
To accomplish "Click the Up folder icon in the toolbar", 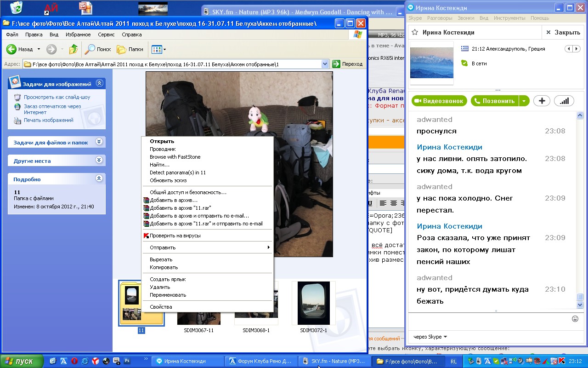I will [x=73, y=49].
